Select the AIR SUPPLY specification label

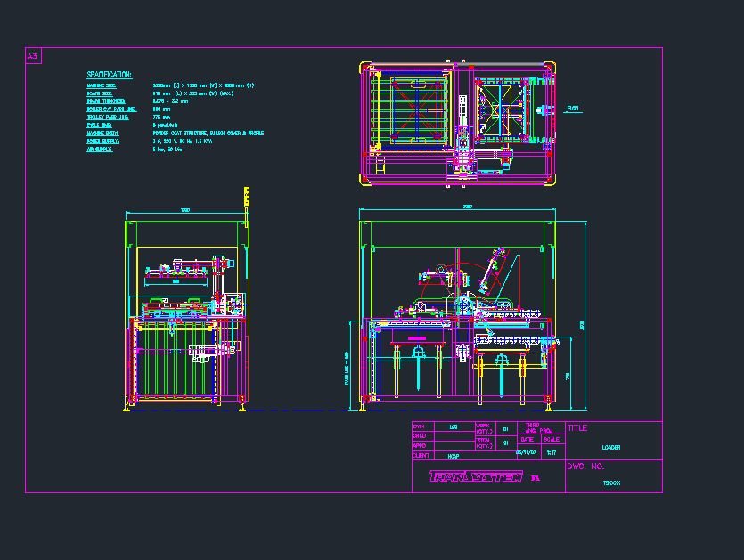[96, 150]
